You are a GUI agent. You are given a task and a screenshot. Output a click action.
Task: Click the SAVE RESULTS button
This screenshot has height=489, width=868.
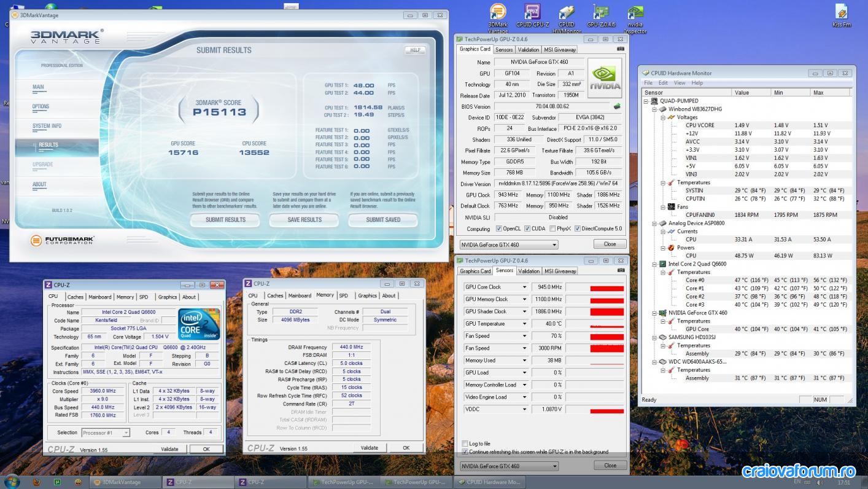click(x=304, y=220)
